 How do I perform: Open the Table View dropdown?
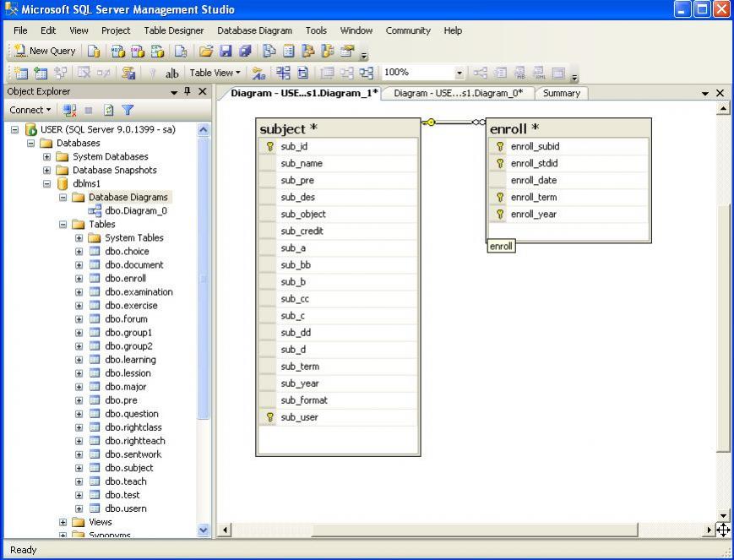click(215, 73)
